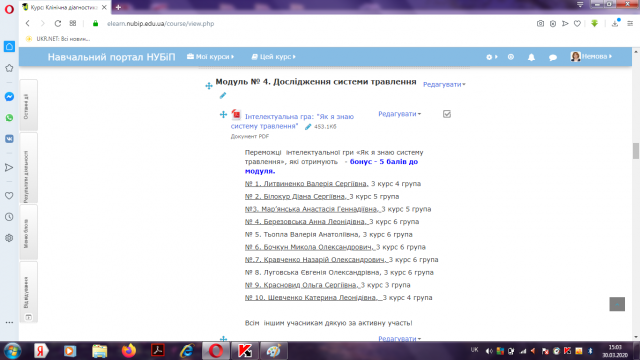Open the Easy Setup menu icon
Screen dimensions: 640x360
click(630, 24)
